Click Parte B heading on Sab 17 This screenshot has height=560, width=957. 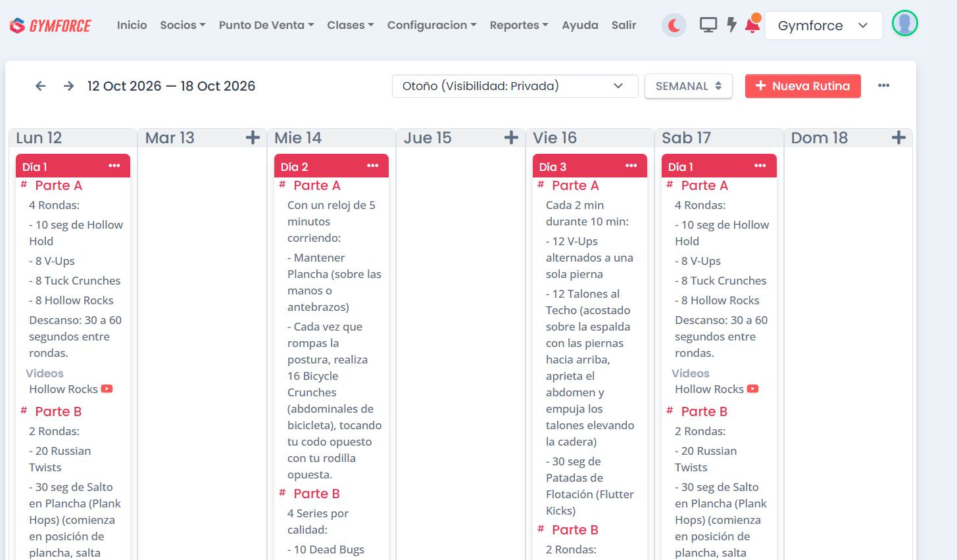pyautogui.click(x=704, y=411)
